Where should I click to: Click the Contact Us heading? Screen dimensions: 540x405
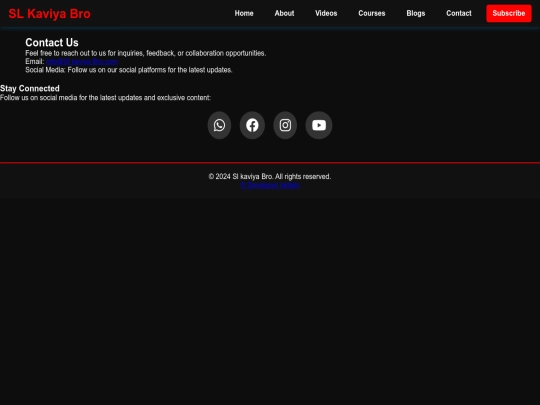tap(52, 42)
